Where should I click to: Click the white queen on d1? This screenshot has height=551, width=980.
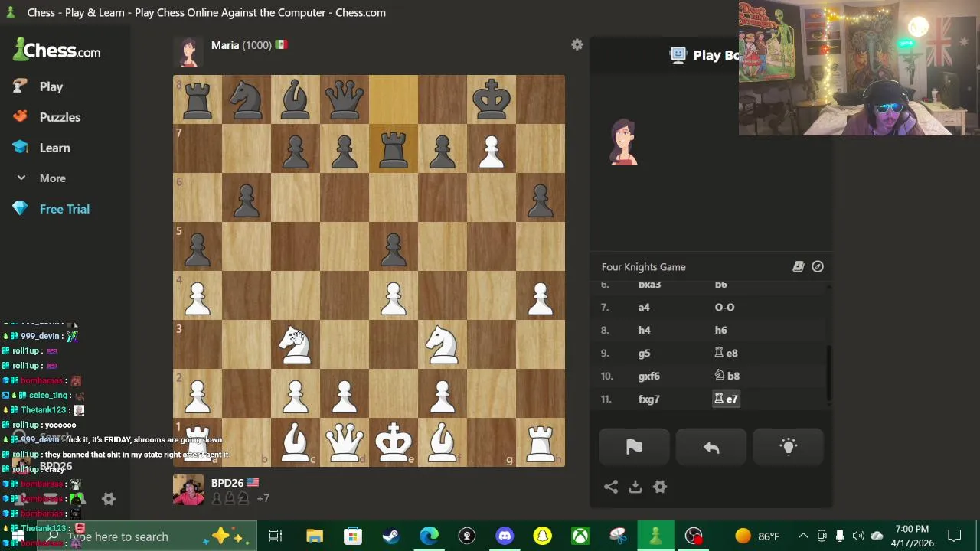(x=345, y=442)
